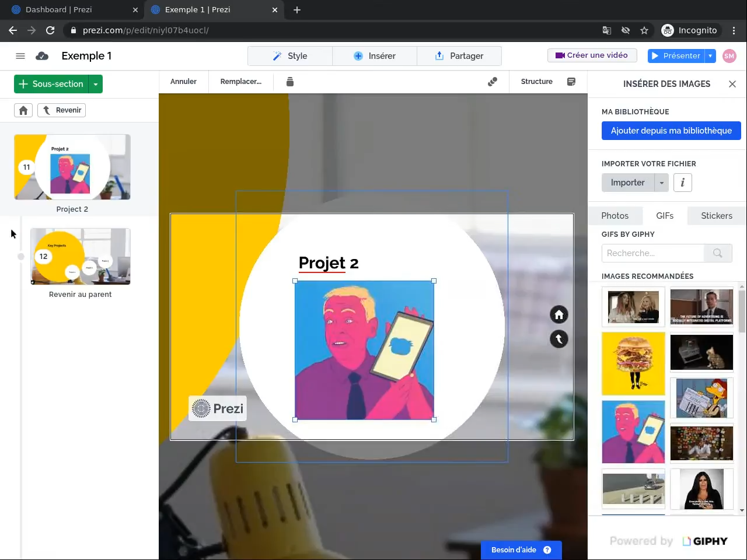Close the Exemple 1 | Prezi tab

tap(275, 10)
